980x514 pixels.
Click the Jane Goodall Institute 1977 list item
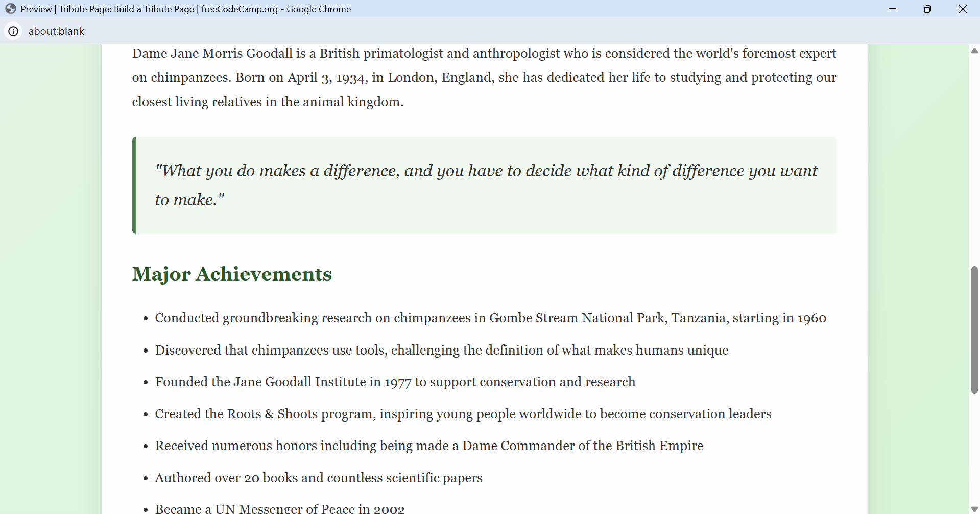pos(395,382)
